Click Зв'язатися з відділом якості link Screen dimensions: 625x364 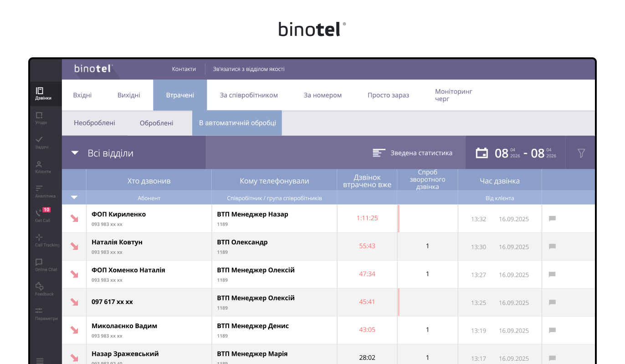tap(249, 69)
